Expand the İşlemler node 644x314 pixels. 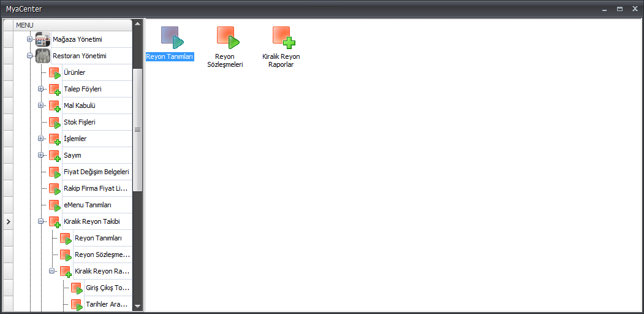point(40,139)
